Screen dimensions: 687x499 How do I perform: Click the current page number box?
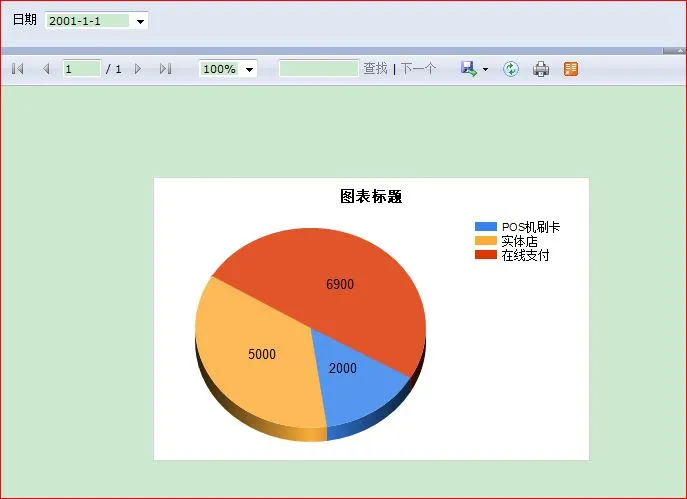click(82, 69)
